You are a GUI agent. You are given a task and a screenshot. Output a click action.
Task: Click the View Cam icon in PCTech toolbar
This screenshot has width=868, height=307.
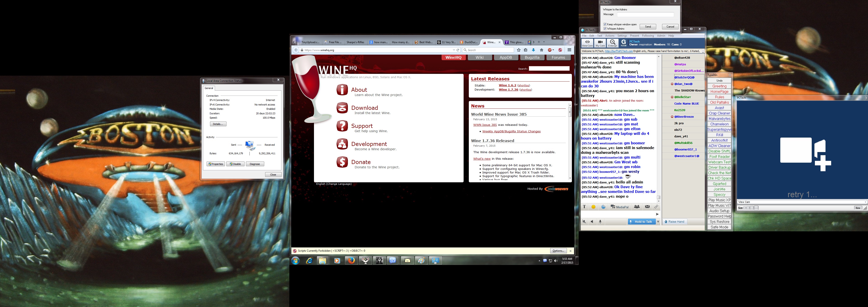coord(587,43)
